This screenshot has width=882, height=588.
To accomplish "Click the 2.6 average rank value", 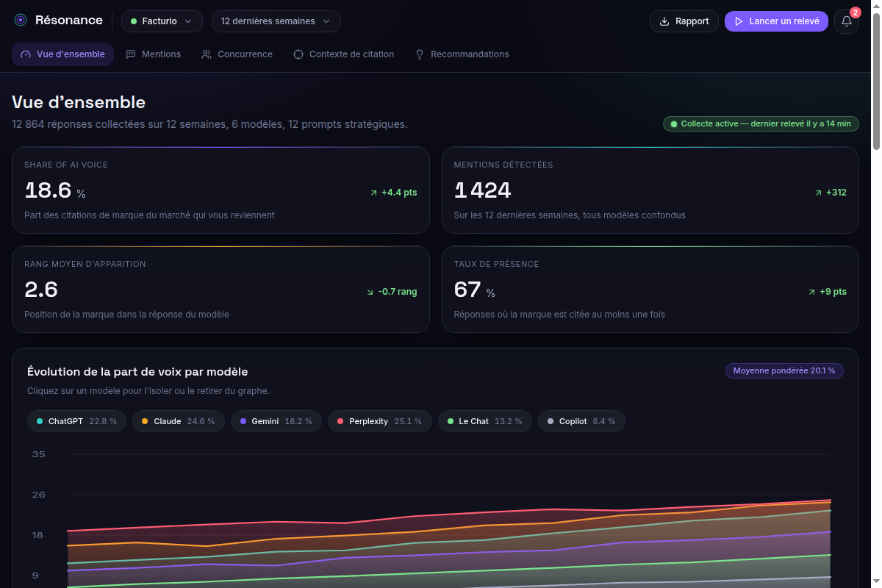I will pyautogui.click(x=41, y=290).
